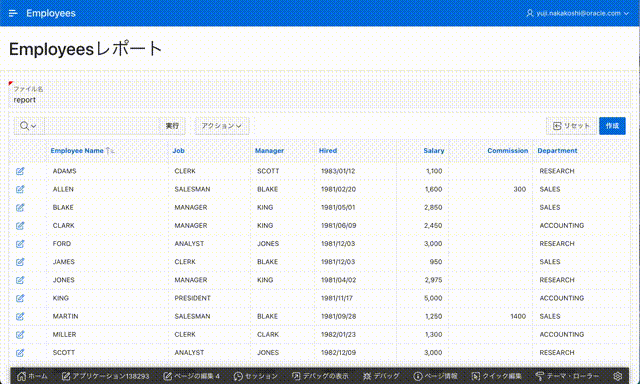
Task: Open the Manager column header
Action: tap(269, 151)
